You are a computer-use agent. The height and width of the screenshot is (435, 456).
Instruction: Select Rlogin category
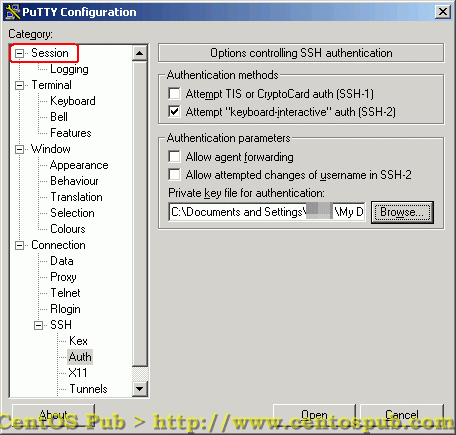[65, 309]
